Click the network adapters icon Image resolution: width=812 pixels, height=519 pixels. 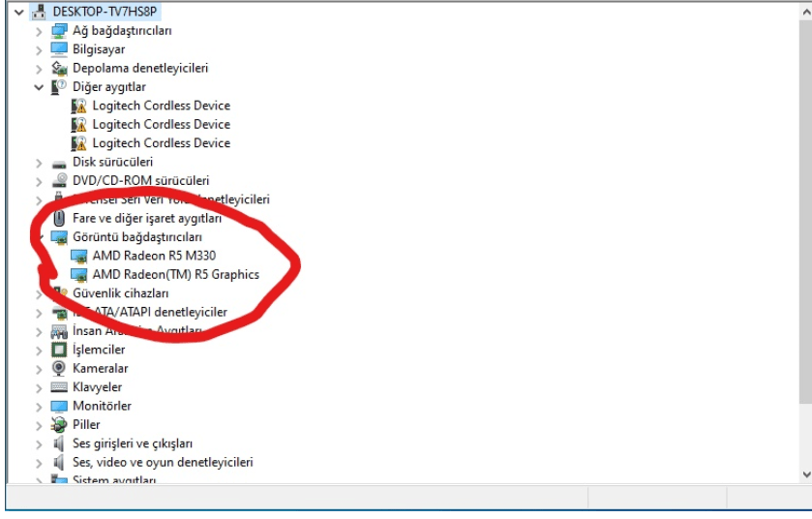[x=59, y=31]
